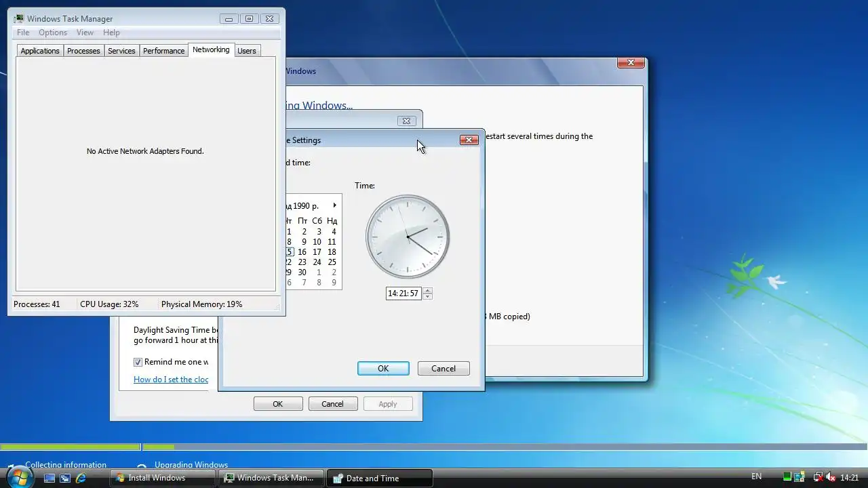Viewport: 868px width, 488px height.
Task: Select day 18 in the calendar
Action: pyautogui.click(x=332, y=252)
